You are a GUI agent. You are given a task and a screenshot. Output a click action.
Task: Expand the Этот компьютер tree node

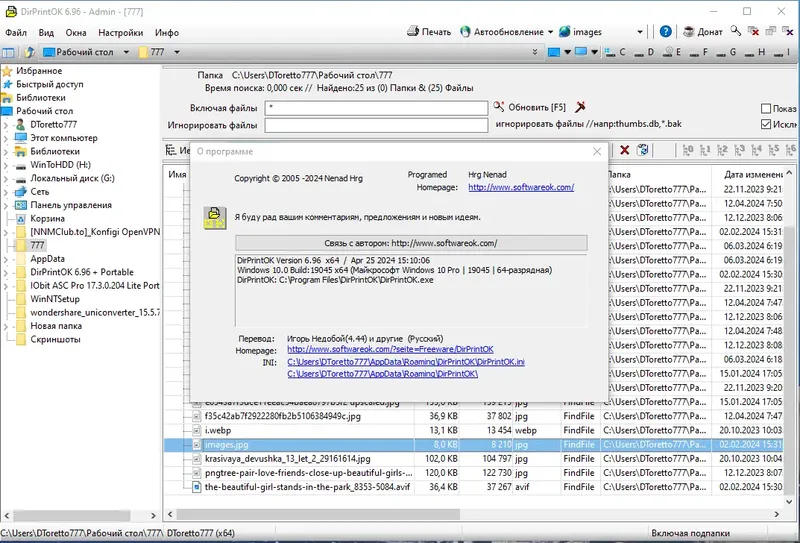click(6, 138)
